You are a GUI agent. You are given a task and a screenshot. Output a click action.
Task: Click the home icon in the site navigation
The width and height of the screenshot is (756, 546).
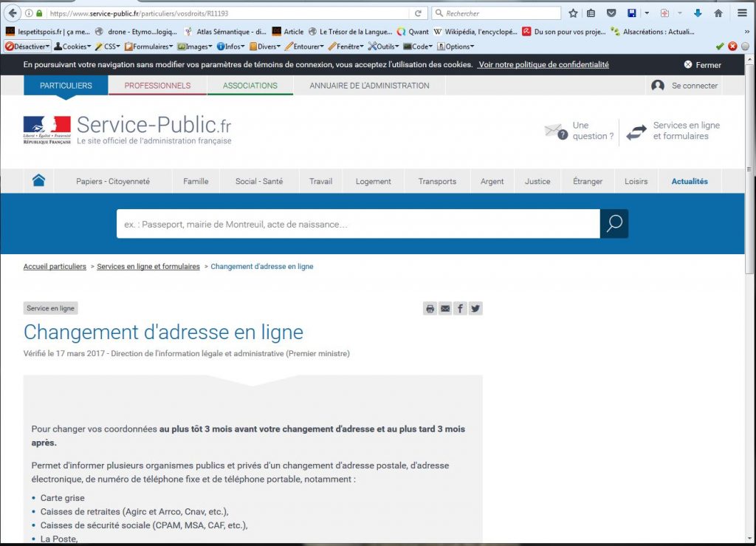38,181
